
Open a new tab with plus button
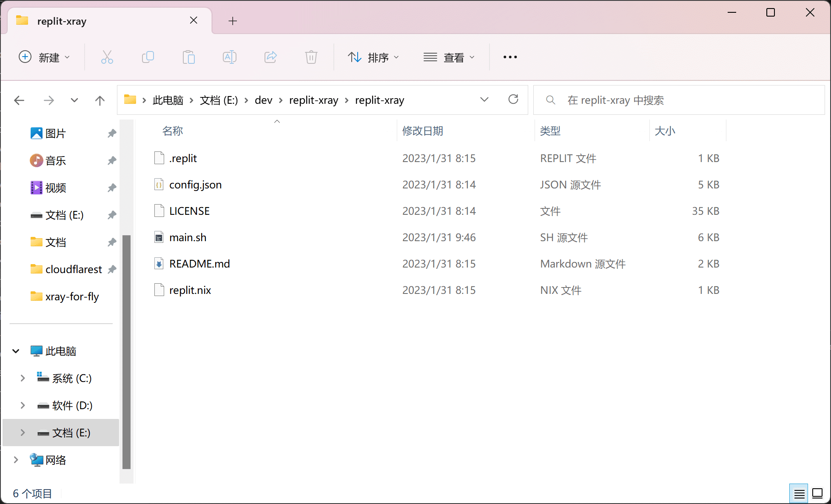(233, 21)
